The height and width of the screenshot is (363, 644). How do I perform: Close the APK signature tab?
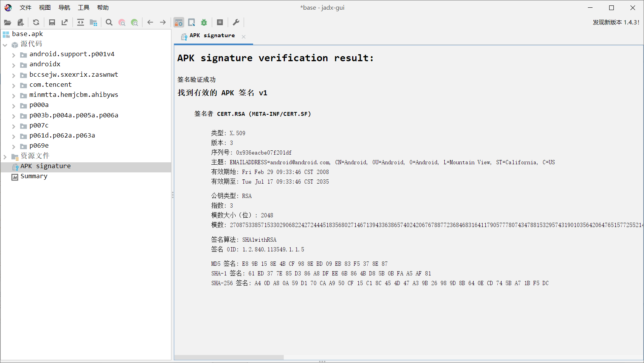tap(243, 37)
